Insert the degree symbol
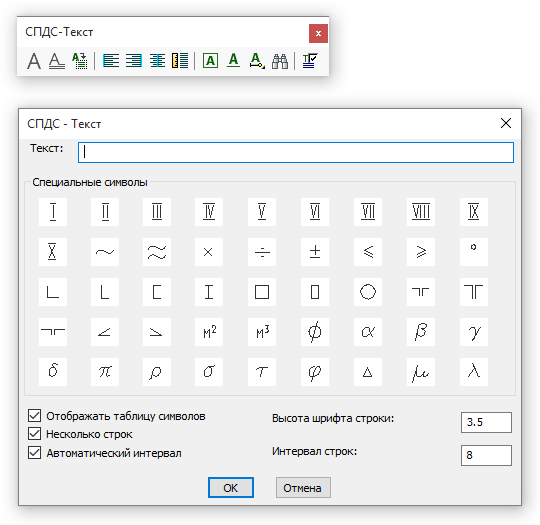 point(474,252)
